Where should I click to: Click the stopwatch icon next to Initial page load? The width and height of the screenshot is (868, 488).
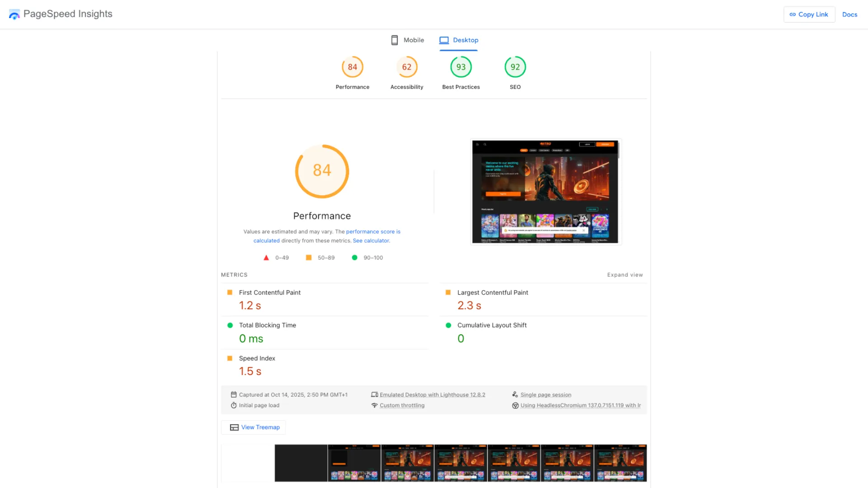tap(234, 405)
